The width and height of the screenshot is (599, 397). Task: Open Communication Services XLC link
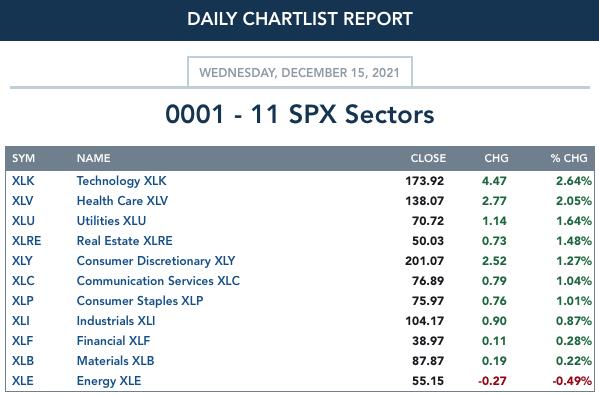pos(158,281)
